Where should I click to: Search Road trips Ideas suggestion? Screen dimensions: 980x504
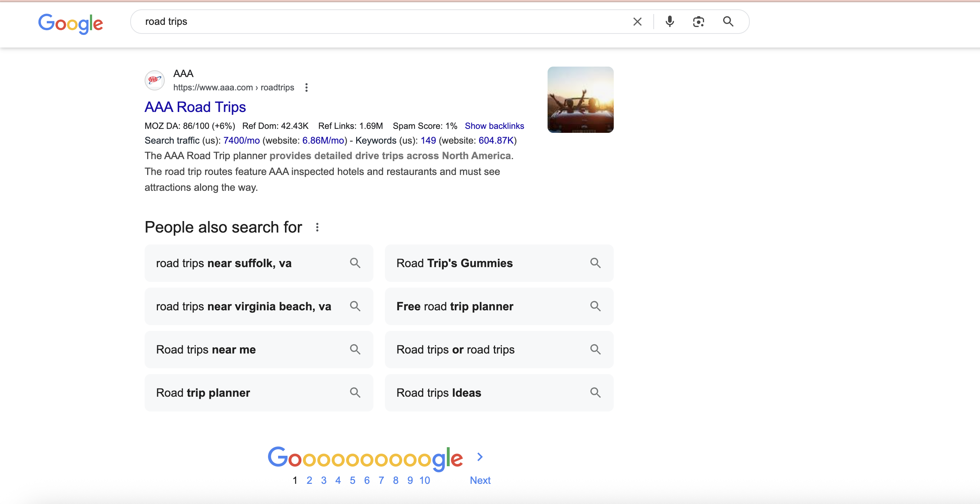[499, 393]
